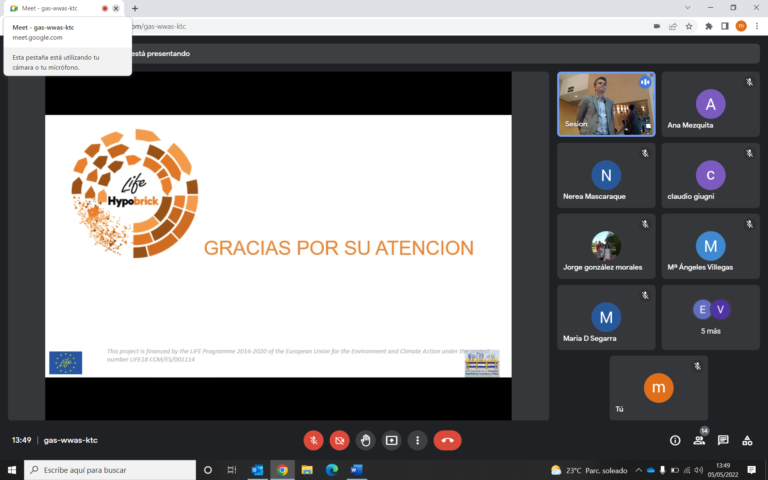Open Word from the taskbar

(357, 470)
